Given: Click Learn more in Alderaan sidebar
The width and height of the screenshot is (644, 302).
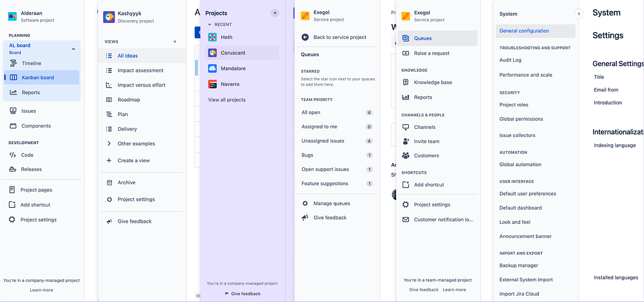Looking at the screenshot, I should pos(41,289).
